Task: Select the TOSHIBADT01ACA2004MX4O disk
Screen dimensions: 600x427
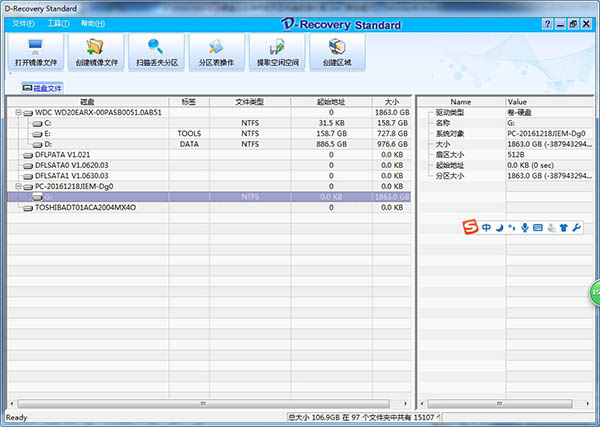Action: point(85,207)
